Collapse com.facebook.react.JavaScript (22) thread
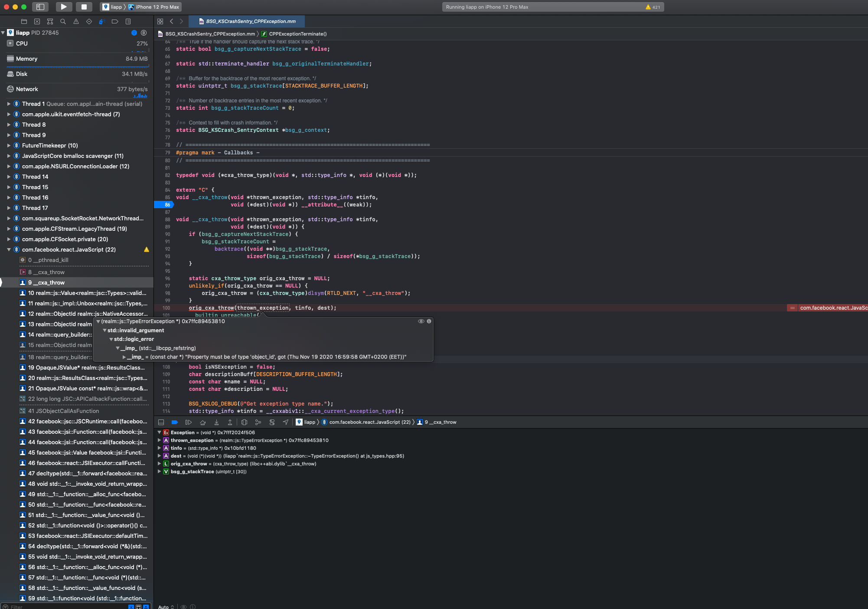This screenshot has width=868, height=609. [9, 249]
